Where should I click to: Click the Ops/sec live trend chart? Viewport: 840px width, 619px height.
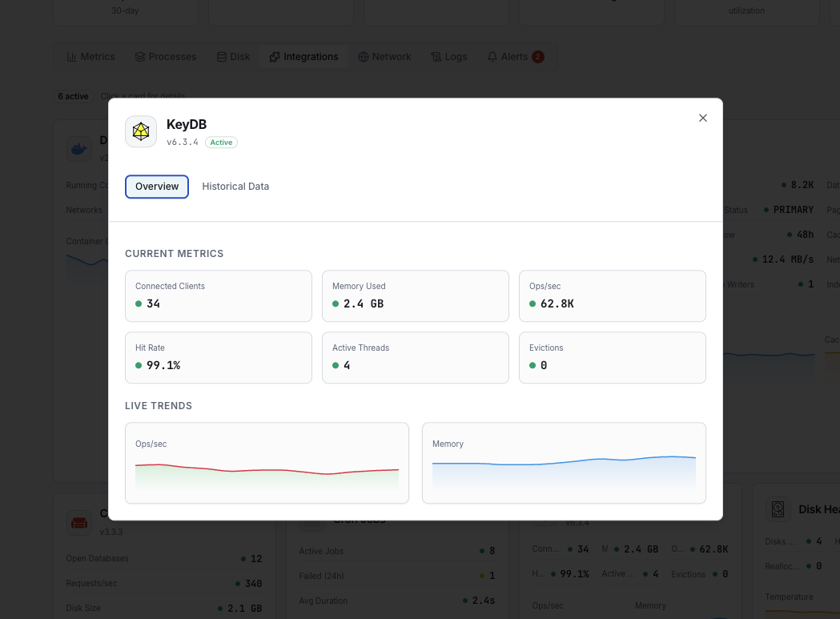coord(267,463)
